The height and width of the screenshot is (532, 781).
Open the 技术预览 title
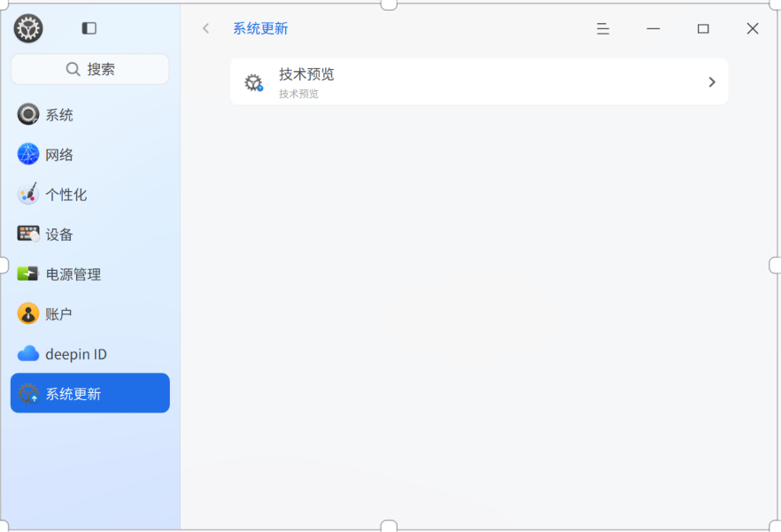click(306, 74)
